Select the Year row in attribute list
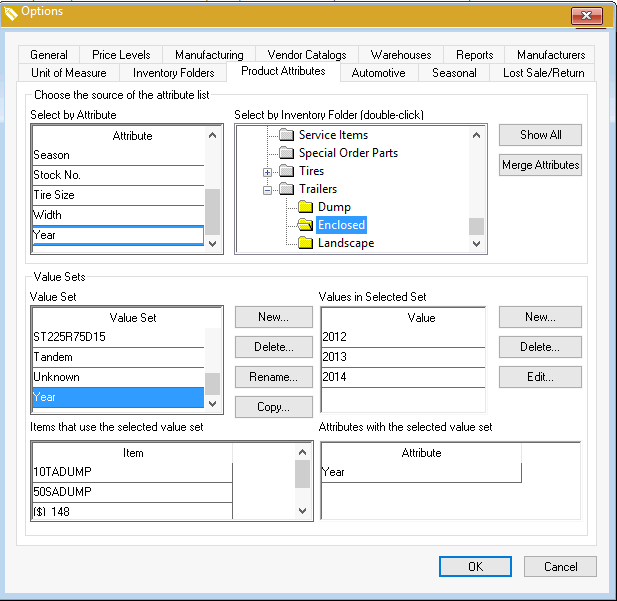The height and width of the screenshot is (601, 617). pos(118,236)
